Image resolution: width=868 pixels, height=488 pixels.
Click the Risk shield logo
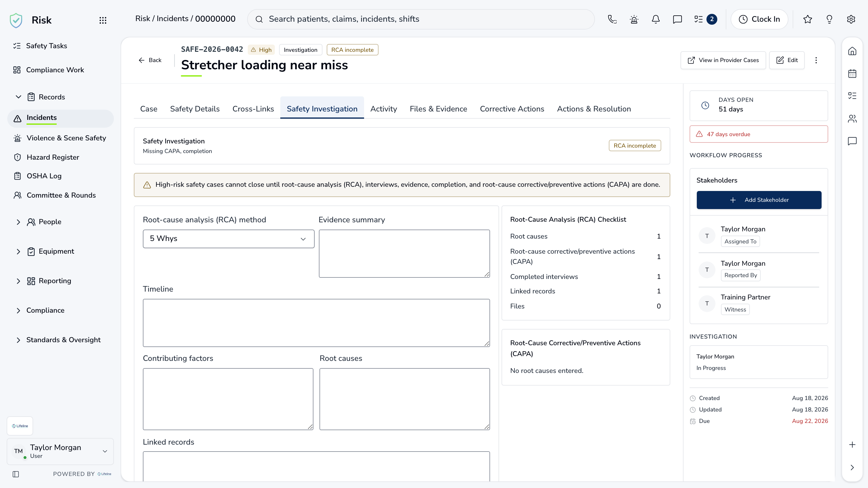pyautogui.click(x=16, y=20)
